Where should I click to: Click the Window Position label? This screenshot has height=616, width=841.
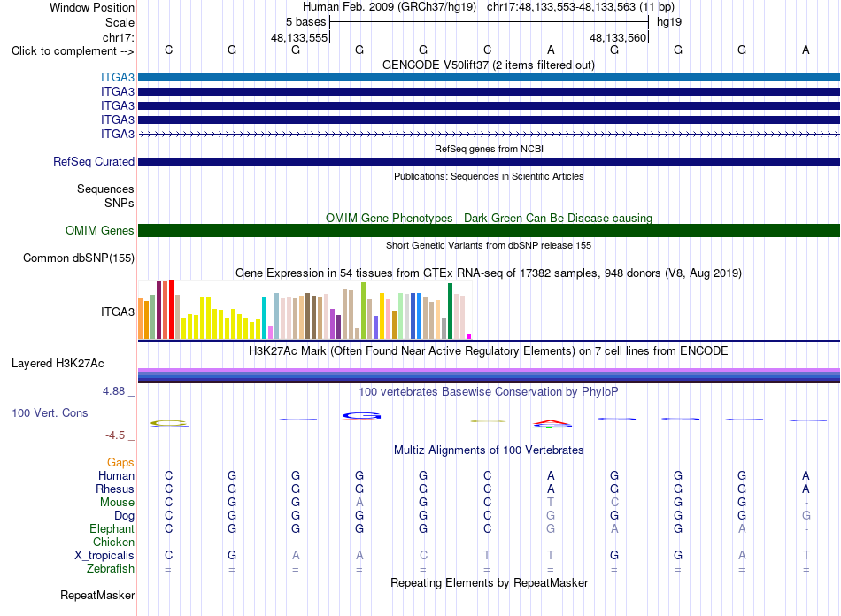tap(92, 7)
